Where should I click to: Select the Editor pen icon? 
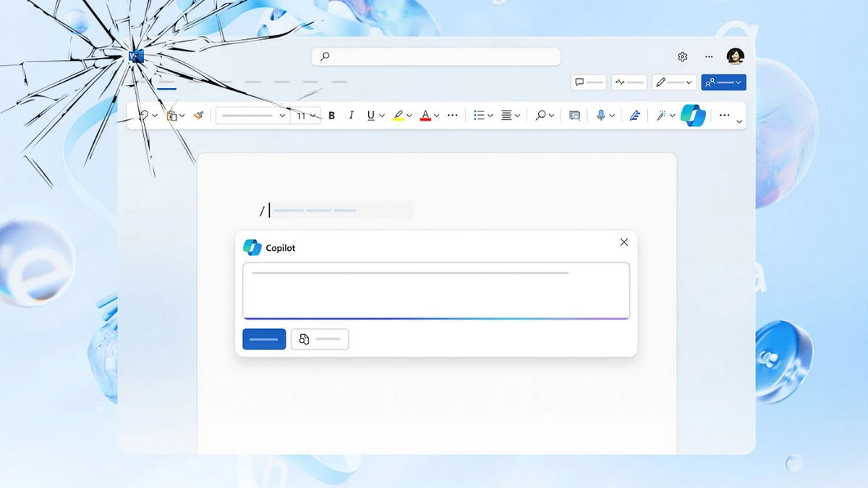pyautogui.click(x=634, y=115)
